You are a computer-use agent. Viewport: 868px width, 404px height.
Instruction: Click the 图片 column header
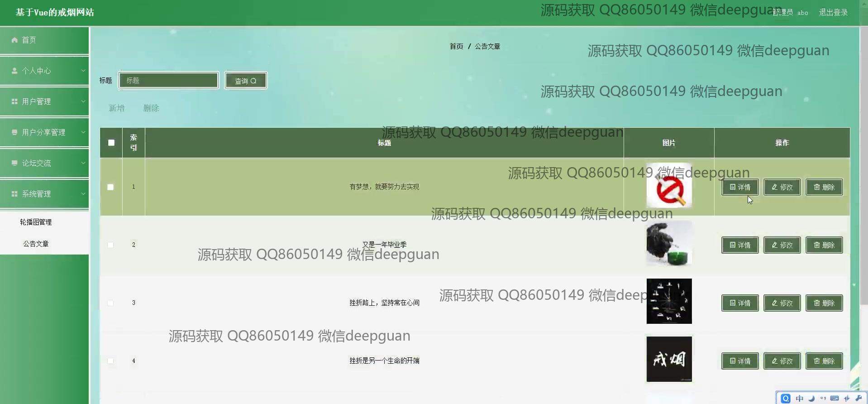[669, 143]
